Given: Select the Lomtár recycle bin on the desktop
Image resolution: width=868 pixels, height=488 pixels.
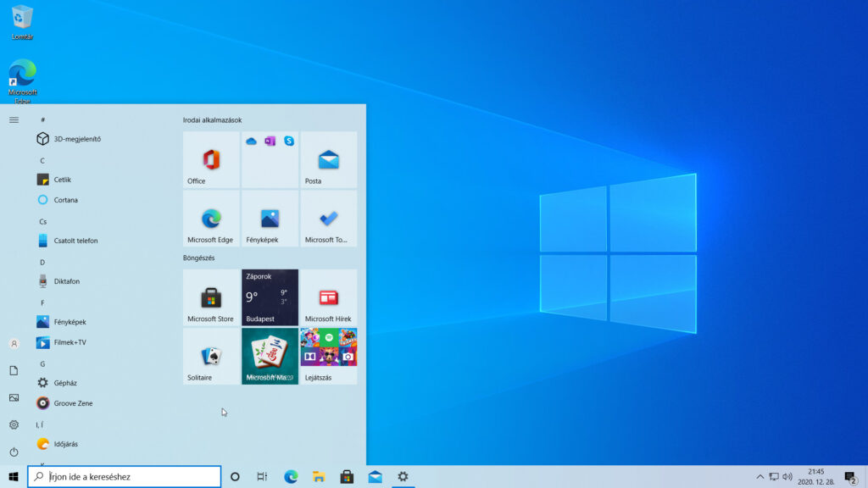Looking at the screenshot, I should [x=22, y=23].
